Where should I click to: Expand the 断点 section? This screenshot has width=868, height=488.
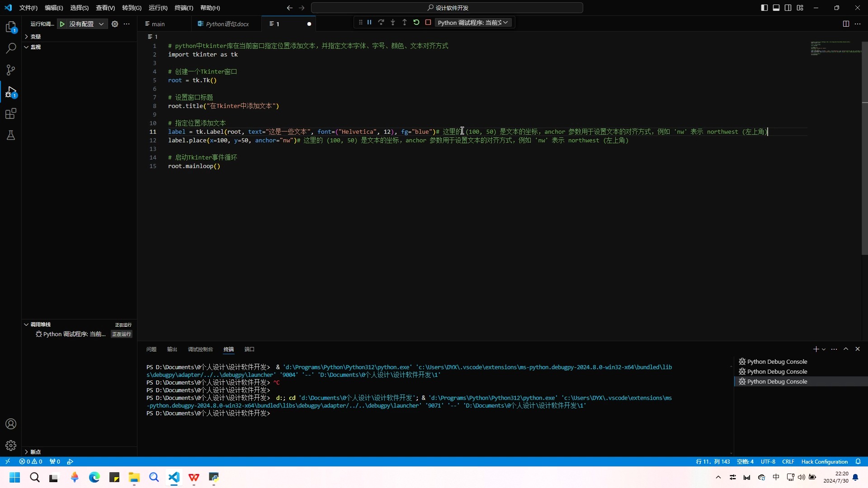pyautogui.click(x=36, y=452)
